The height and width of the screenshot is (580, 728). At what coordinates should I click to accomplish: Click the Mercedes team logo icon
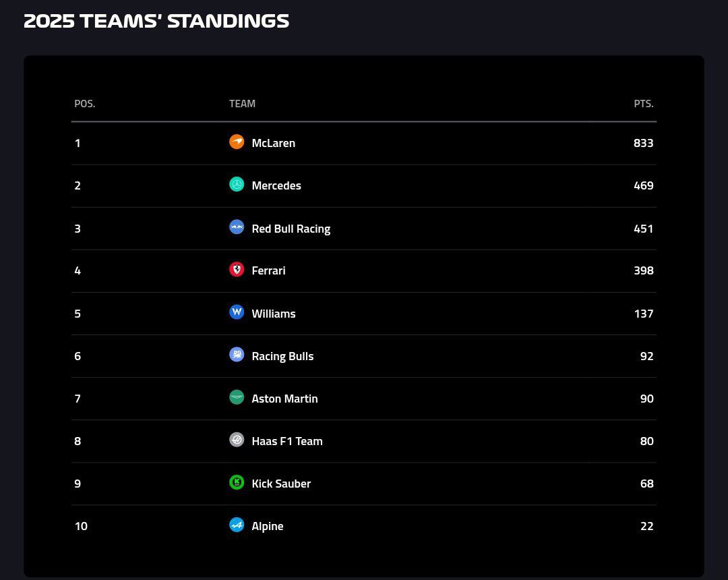coord(237,184)
